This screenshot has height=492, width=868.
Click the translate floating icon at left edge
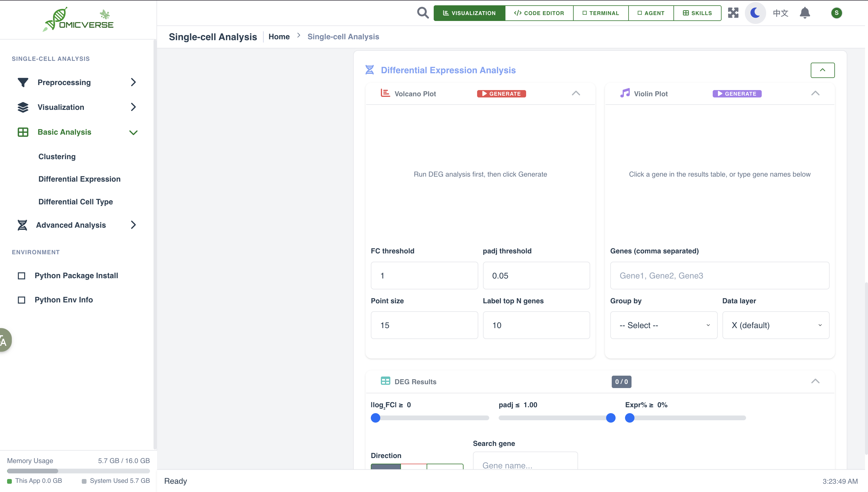(x=4, y=340)
